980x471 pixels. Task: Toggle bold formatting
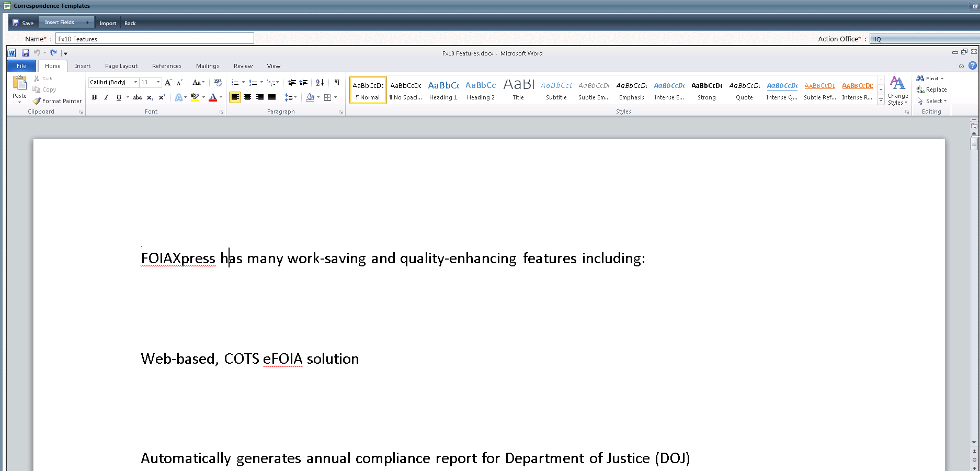pyautogui.click(x=94, y=97)
